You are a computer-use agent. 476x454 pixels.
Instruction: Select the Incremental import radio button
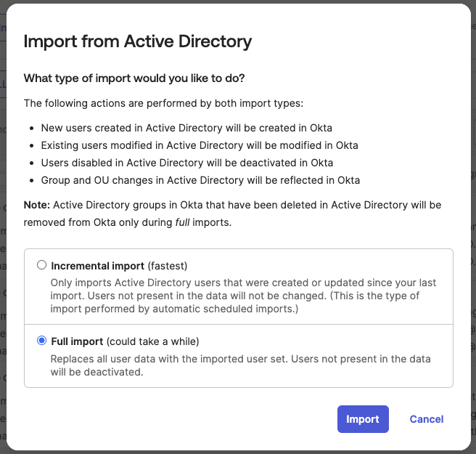click(x=41, y=265)
